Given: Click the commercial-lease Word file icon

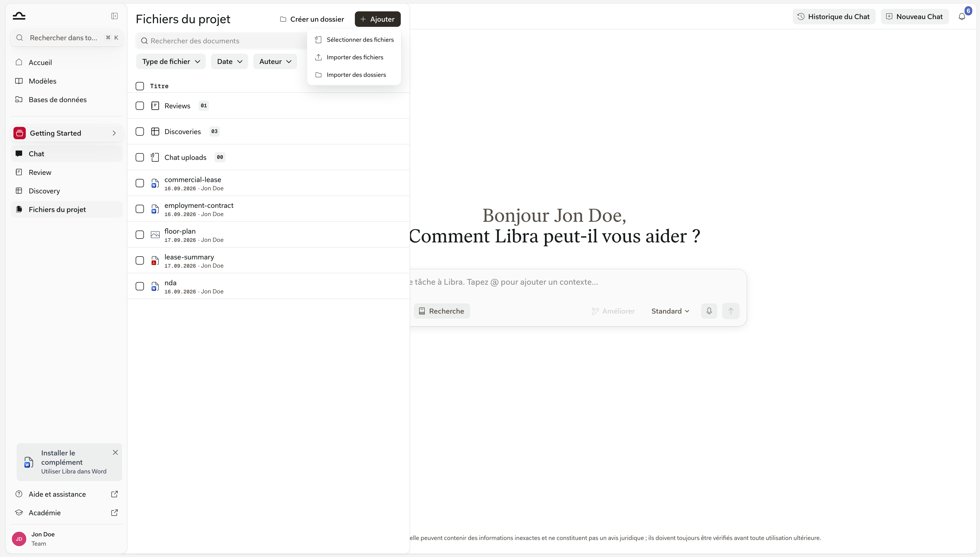Looking at the screenshot, I should [155, 183].
